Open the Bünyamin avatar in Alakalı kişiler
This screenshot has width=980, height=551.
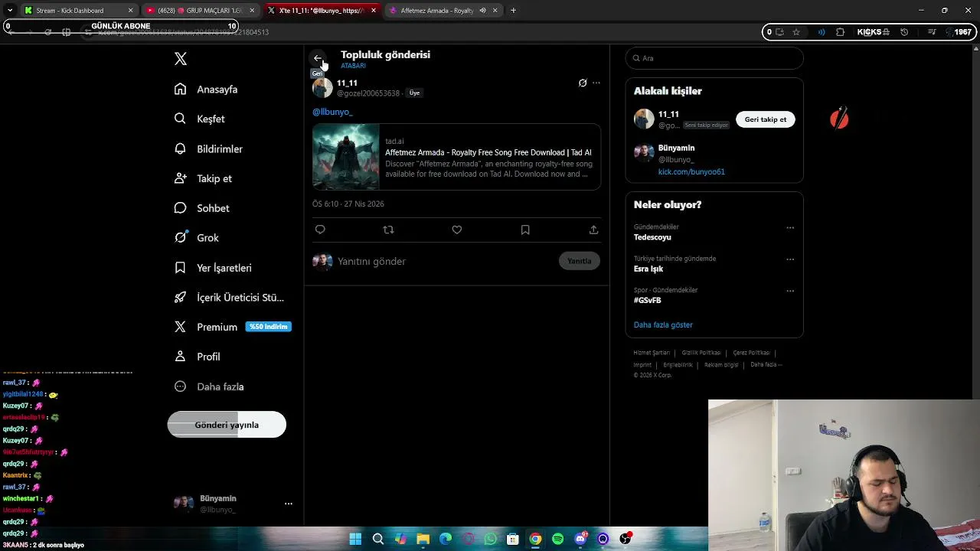pyautogui.click(x=644, y=152)
